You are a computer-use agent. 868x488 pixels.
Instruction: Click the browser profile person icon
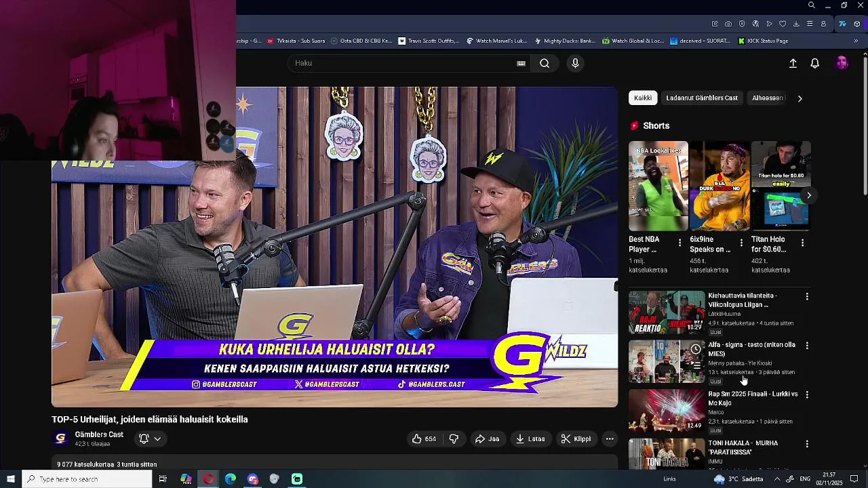pos(823,24)
